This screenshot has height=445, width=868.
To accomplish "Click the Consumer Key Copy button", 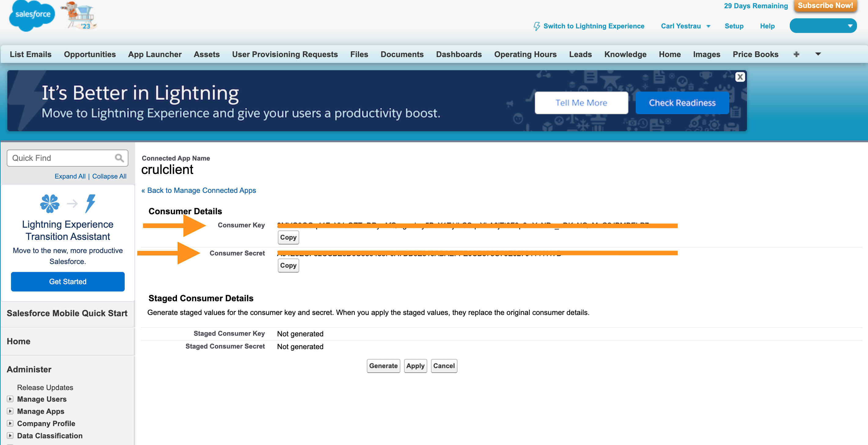I will point(289,237).
